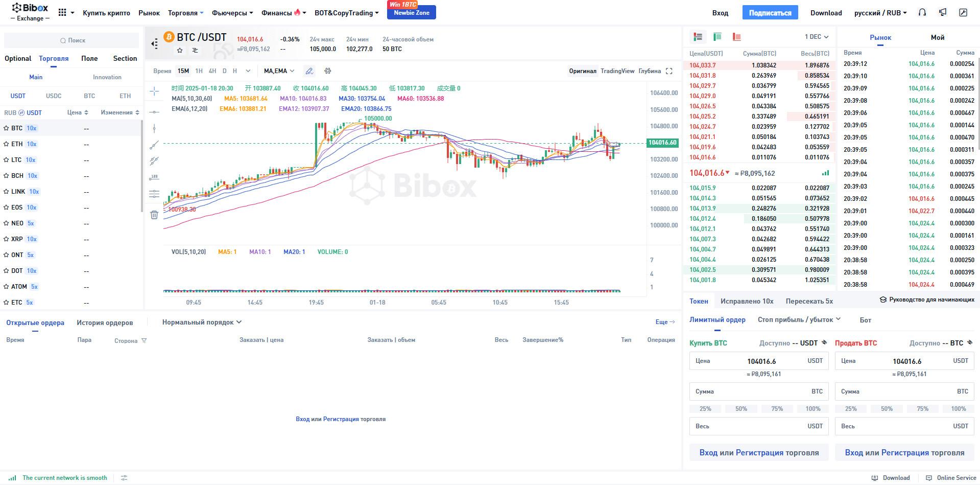Open chart settings gear icon

pos(328,71)
